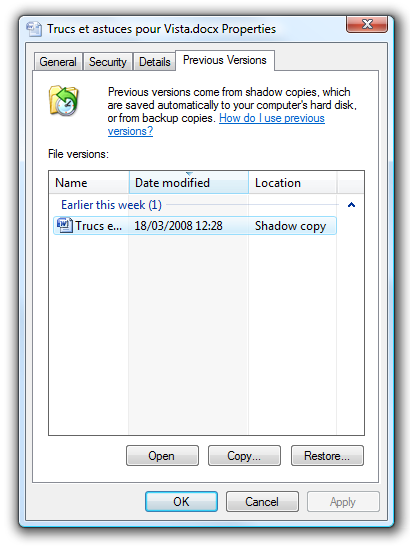Dismiss the dialog with Cancel
410x547 pixels.
pyautogui.click(x=262, y=502)
